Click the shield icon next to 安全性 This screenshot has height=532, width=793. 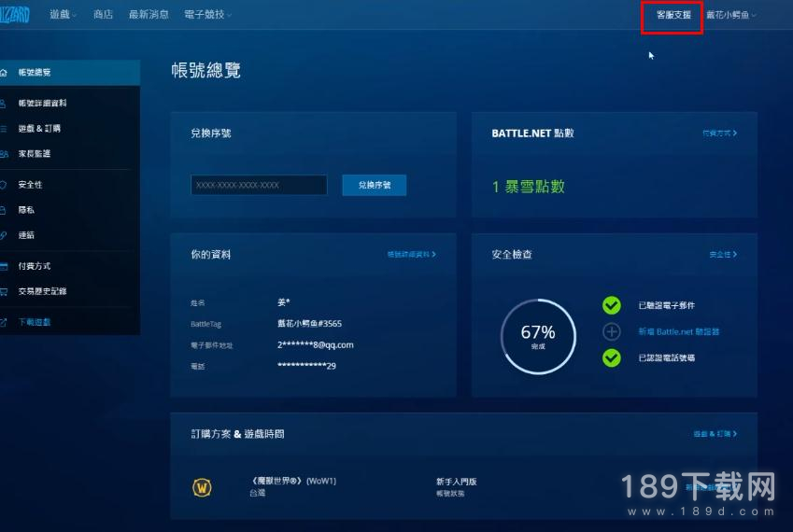point(5,185)
